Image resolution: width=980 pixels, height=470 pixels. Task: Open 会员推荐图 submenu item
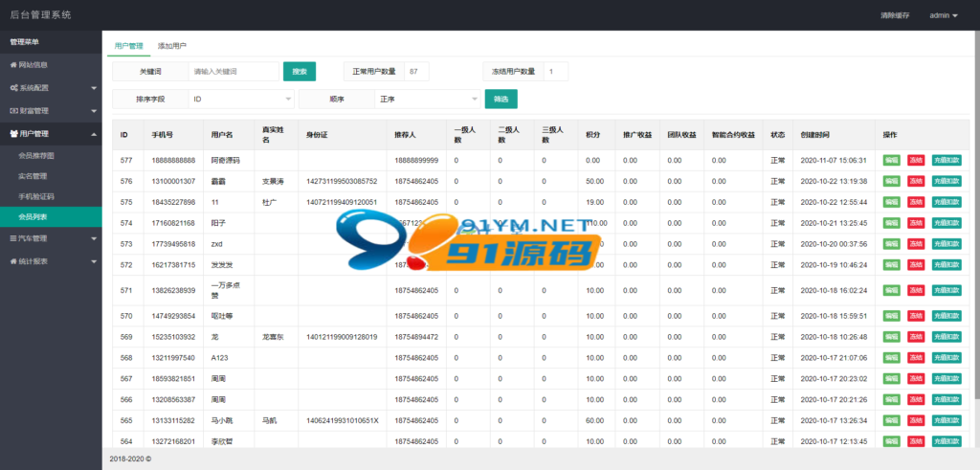tap(51, 156)
